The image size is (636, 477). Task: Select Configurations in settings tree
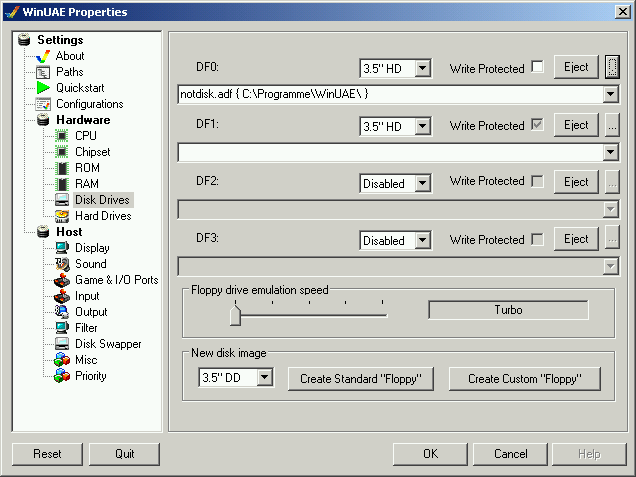[x=90, y=104]
